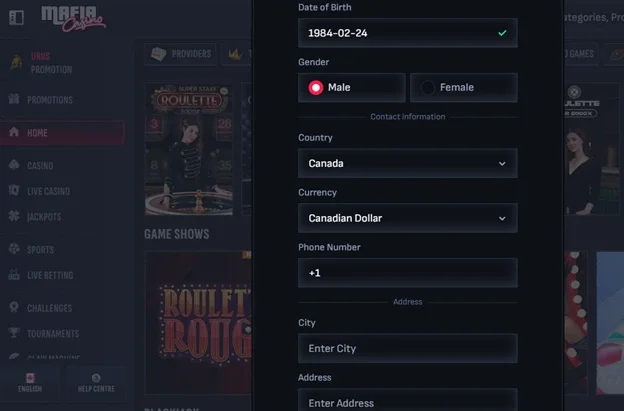Click the Jackpots clover icon
The width and height of the screenshot is (624, 411).
coord(14,217)
